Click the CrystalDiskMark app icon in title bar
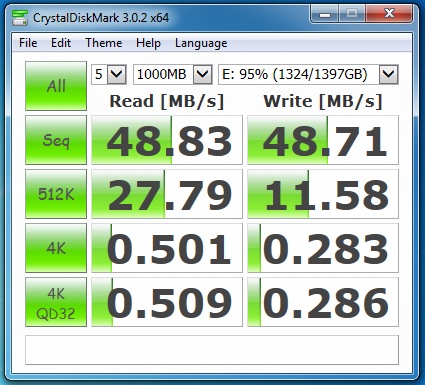425x385 pixels. tap(20, 18)
